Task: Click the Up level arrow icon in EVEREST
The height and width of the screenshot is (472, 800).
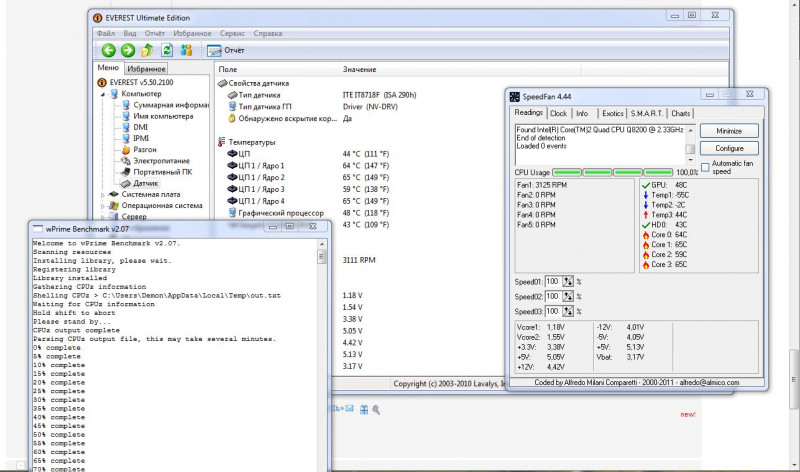Action: pyautogui.click(x=147, y=50)
